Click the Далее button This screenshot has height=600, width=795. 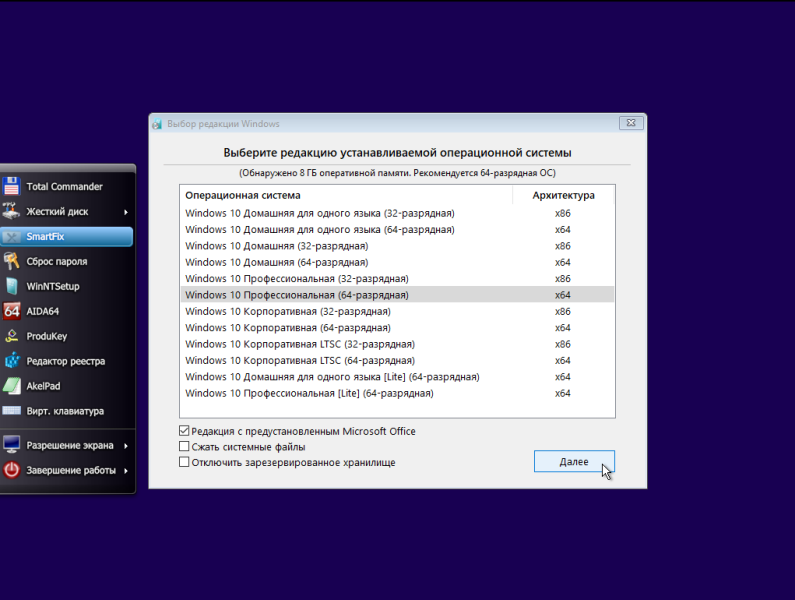click(x=573, y=461)
